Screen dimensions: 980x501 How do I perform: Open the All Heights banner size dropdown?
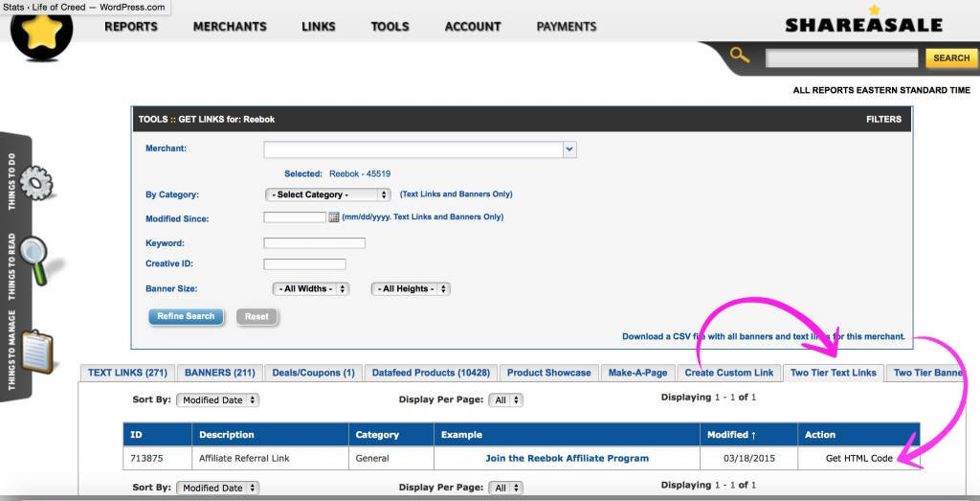411,288
